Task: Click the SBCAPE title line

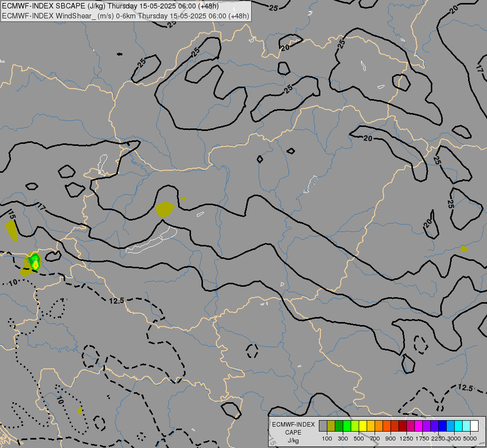Action: pyautogui.click(x=110, y=6)
